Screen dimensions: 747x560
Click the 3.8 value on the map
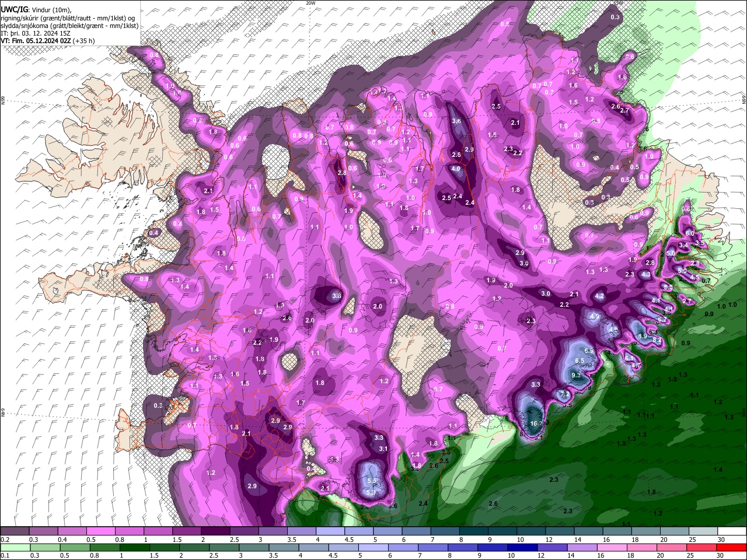click(337, 296)
